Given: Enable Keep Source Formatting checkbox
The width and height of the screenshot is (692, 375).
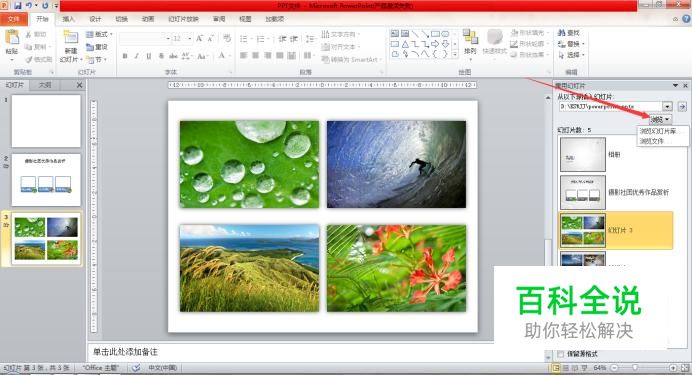Looking at the screenshot, I should pos(560,353).
